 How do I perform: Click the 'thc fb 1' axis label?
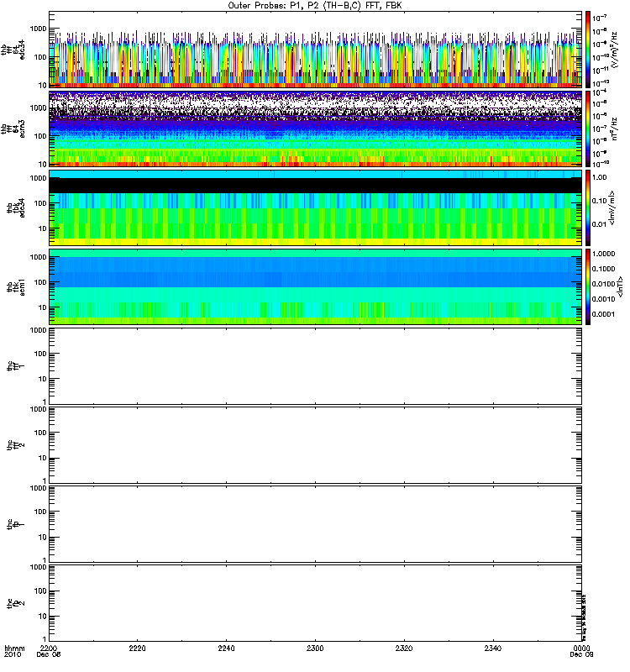16,523
